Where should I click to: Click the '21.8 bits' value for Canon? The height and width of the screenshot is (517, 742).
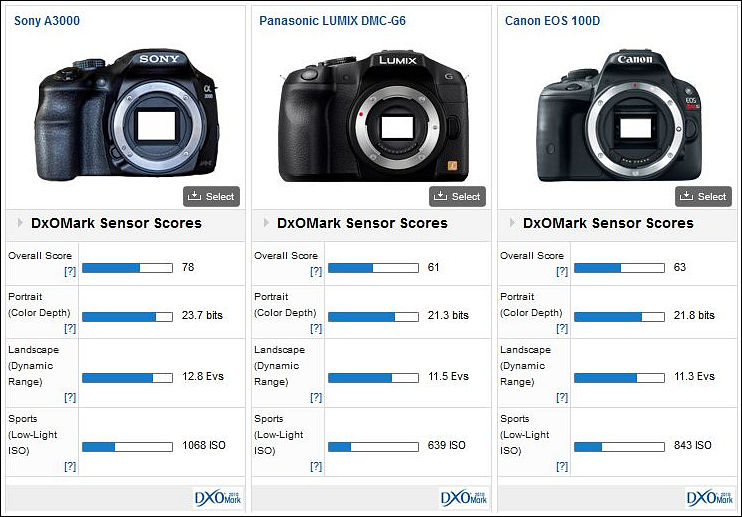[x=694, y=315]
